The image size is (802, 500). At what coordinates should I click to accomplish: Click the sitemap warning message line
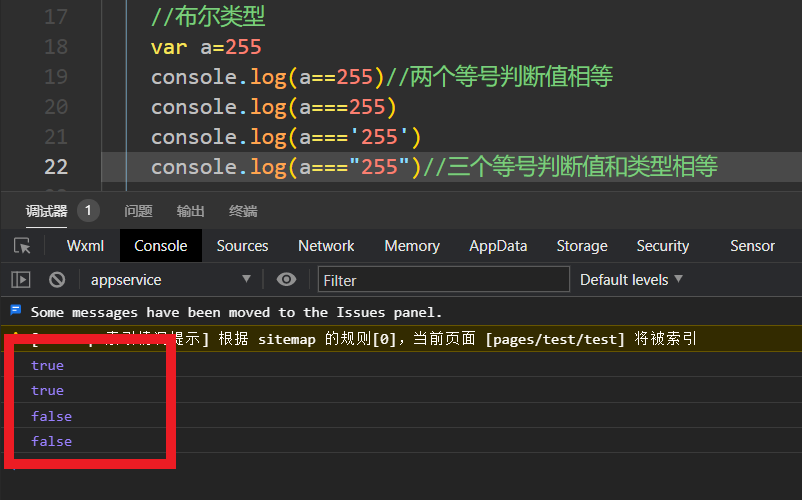coord(401,338)
